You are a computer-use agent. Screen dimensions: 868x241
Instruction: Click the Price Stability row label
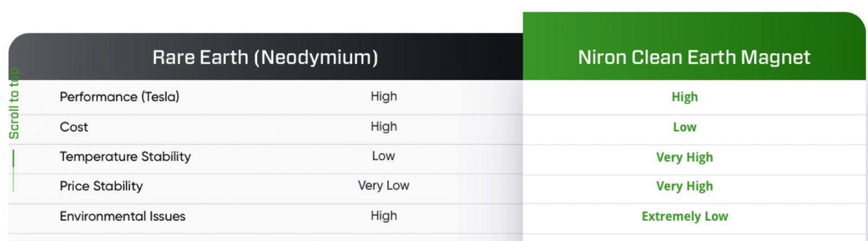(x=101, y=186)
